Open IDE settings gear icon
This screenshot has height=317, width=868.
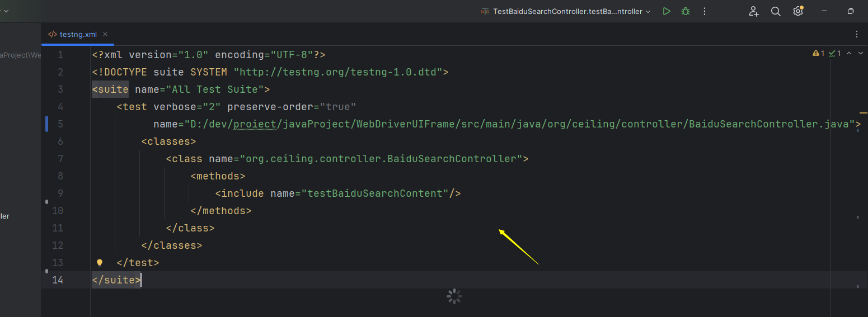point(798,11)
